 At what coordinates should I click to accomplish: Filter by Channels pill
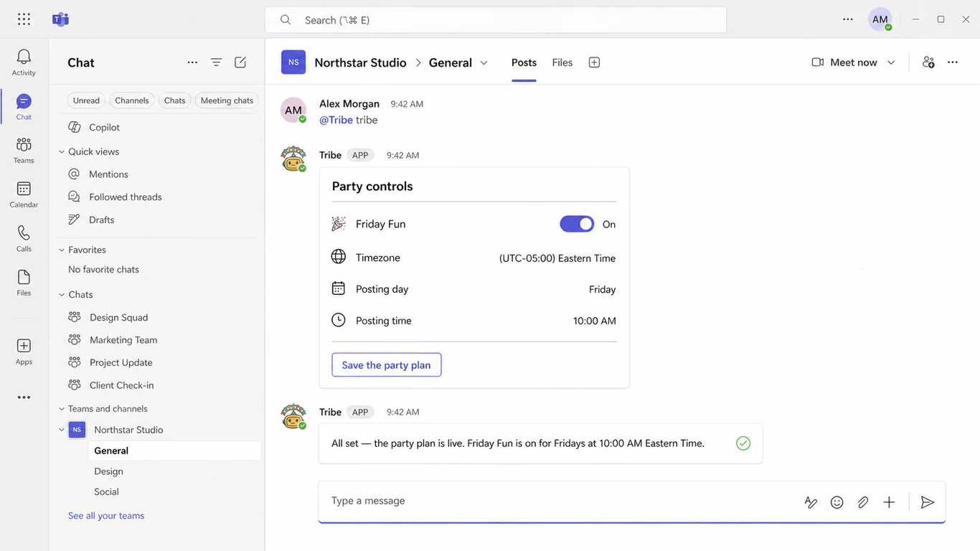tap(132, 100)
